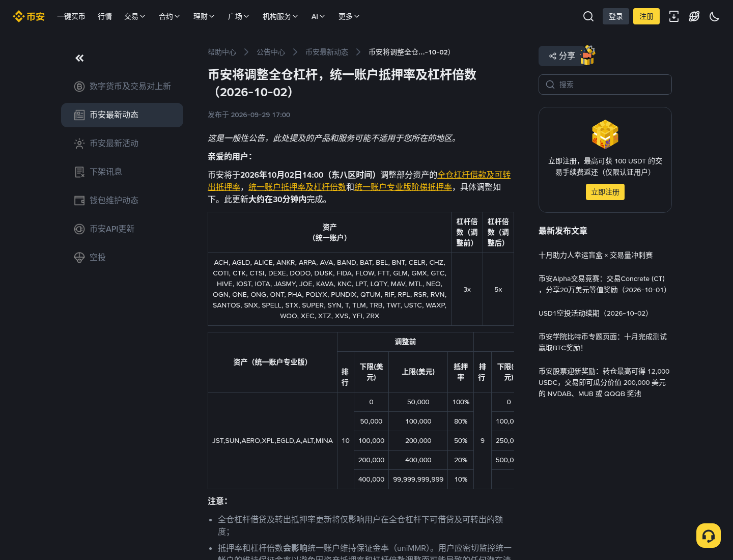The width and height of the screenshot is (733, 560).
Task: Open the customer support headset chat
Action: 709,536
